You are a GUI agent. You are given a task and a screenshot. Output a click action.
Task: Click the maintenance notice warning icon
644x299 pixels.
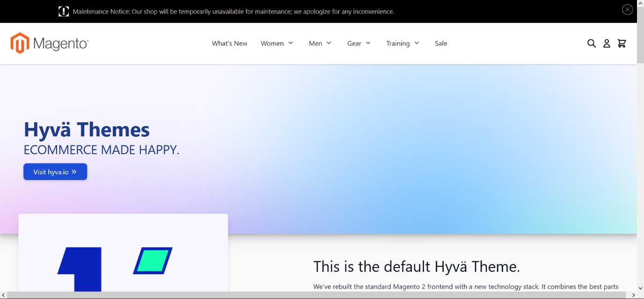click(x=64, y=12)
